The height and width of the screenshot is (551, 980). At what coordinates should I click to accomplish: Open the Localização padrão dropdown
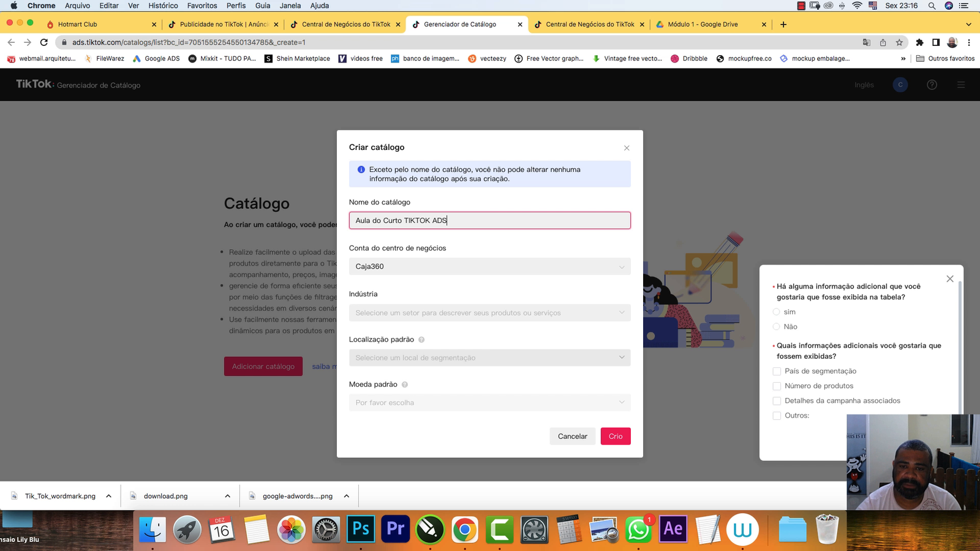[x=489, y=358]
